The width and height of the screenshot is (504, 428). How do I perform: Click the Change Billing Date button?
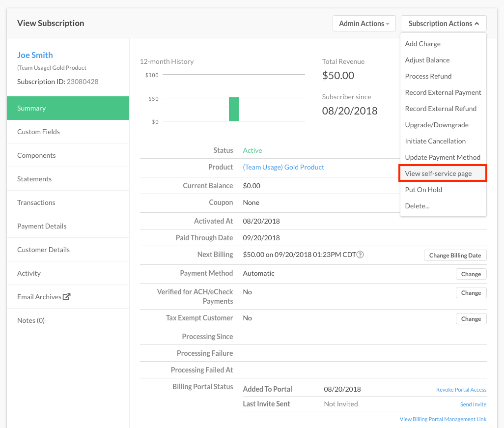click(x=455, y=256)
